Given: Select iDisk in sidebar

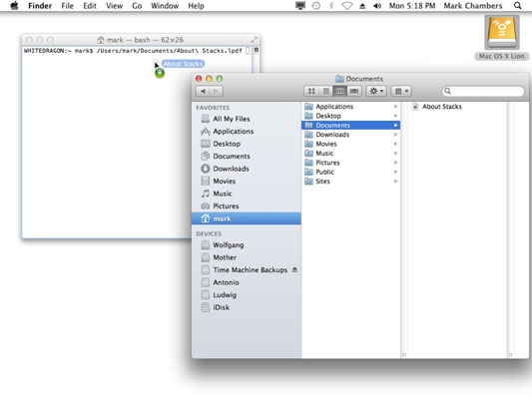Looking at the screenshot, I should pos(246,307).
